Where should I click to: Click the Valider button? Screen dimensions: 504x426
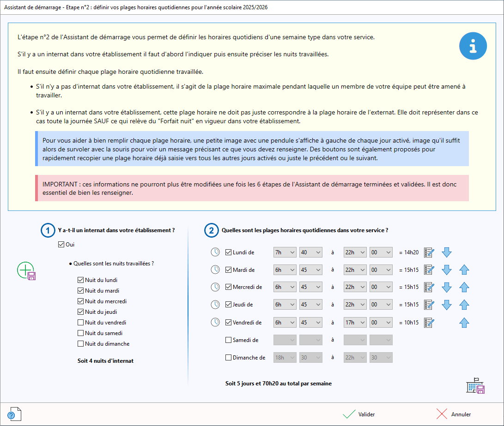pyautogui.click(x=359, y=414)
